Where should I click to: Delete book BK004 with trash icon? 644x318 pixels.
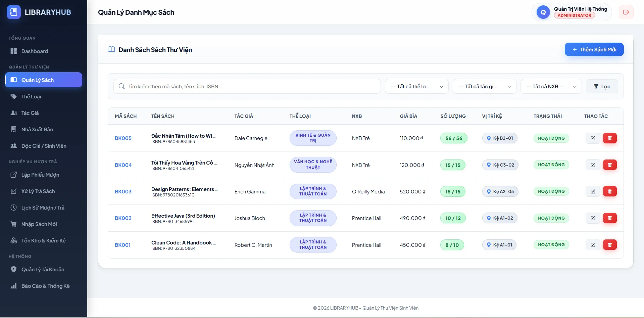click(610, 165)
